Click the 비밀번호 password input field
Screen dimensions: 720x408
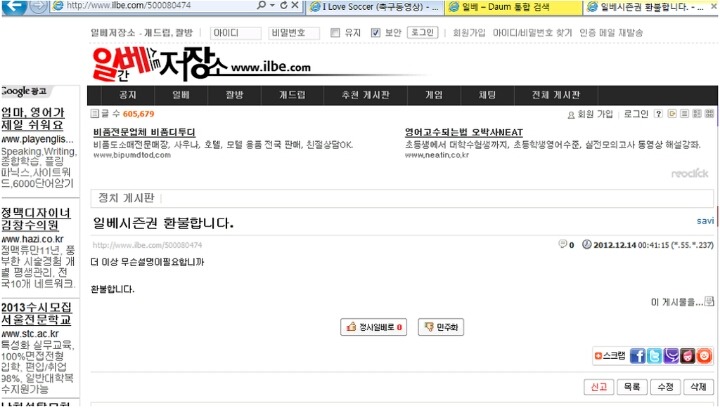click(294, 33)
